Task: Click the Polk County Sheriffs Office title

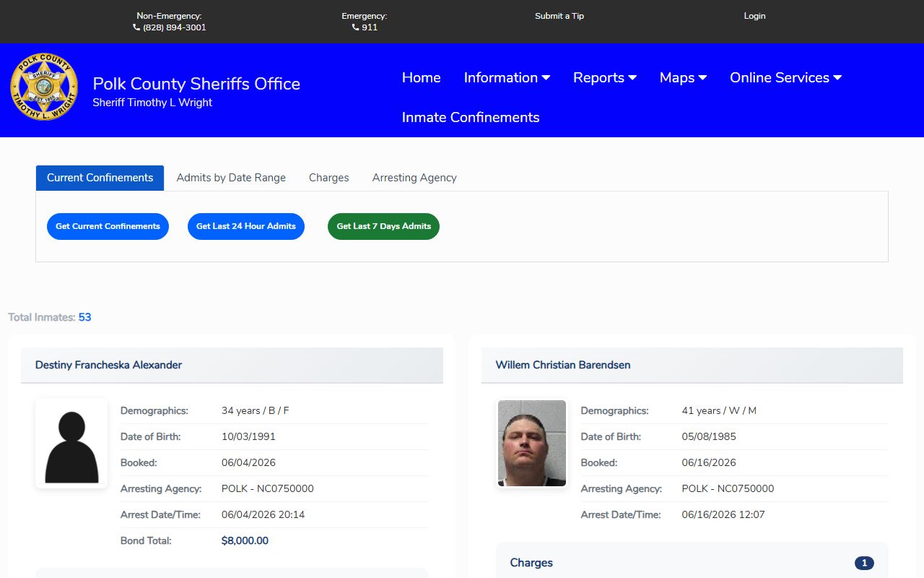Action: pyautogui.click(x=196, y=84)
